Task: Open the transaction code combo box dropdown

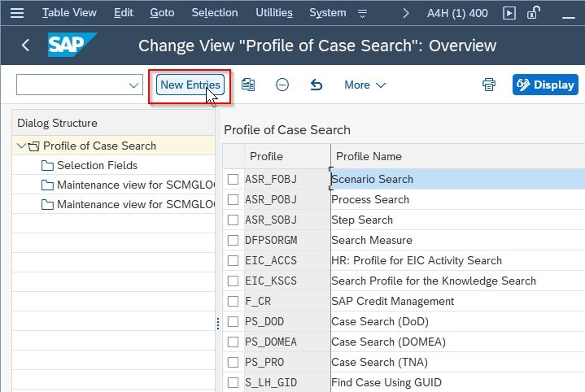Action: [133, 85]
